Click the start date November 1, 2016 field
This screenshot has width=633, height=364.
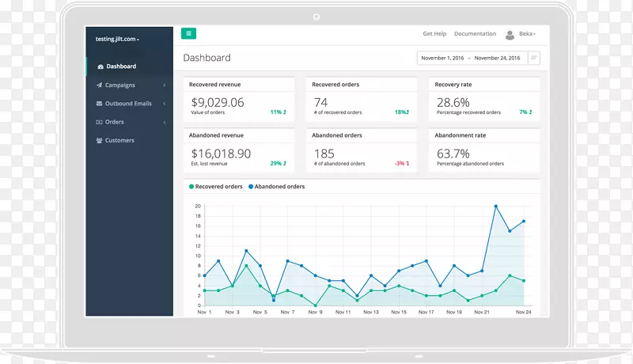[x=443, y=58]
